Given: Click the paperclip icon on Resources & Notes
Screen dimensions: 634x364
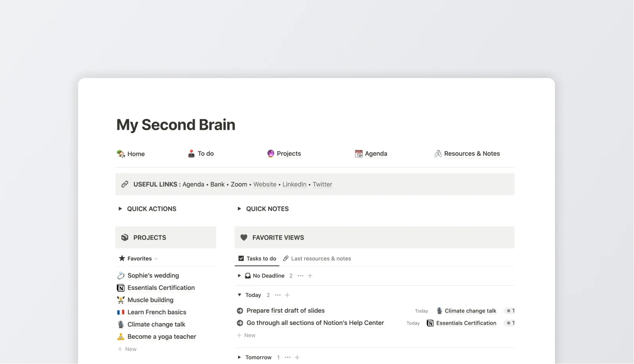Looking at the screenshot, I should (x=438, y=154).
